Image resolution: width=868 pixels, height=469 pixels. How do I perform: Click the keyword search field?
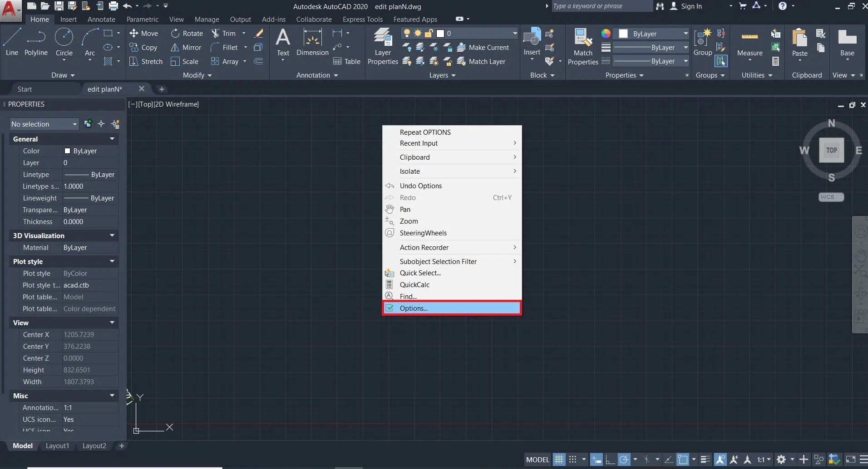[x=601, y=6]
